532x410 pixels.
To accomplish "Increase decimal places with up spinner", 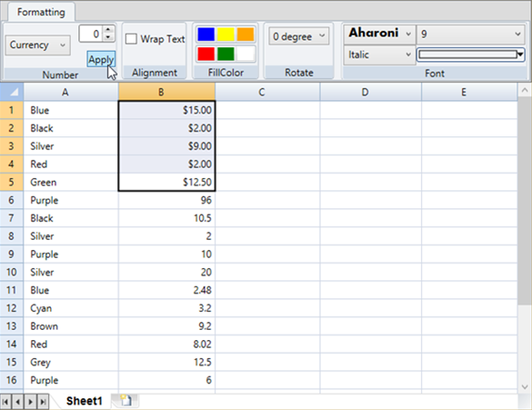I will pyautogui.click(x=108, y=29).
